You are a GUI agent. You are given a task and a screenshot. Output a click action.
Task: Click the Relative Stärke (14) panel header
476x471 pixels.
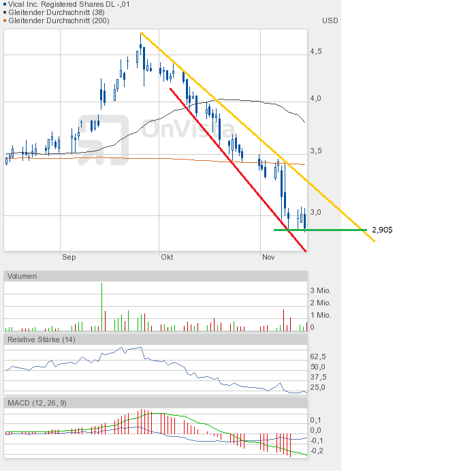tap(42, 339)
